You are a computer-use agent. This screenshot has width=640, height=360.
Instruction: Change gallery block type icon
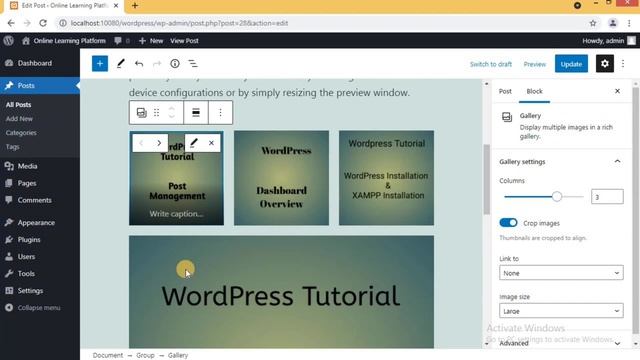pyautogui.click(x=142, y=113)
